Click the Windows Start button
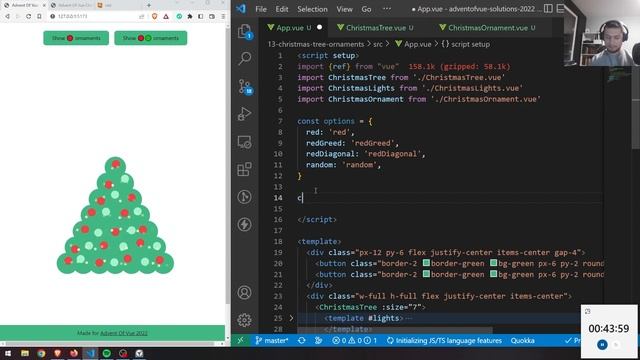 pyautogui.click(x=7, y=353)
